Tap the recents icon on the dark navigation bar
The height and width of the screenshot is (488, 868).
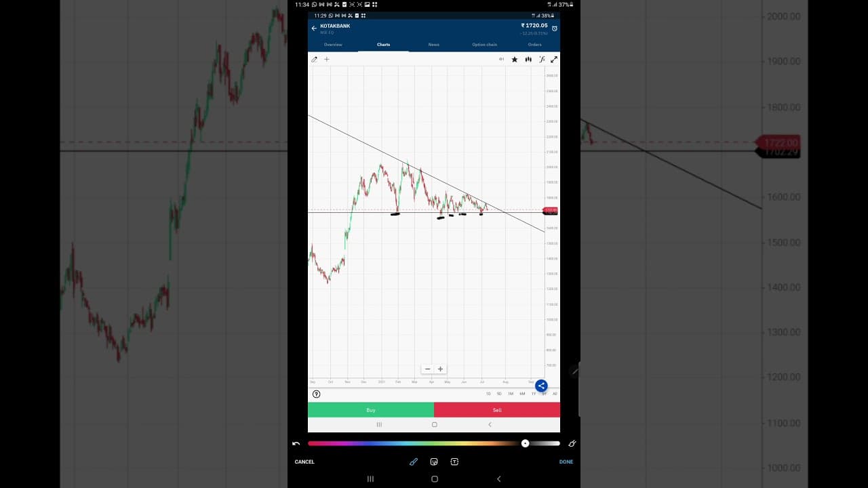(370, 479)
